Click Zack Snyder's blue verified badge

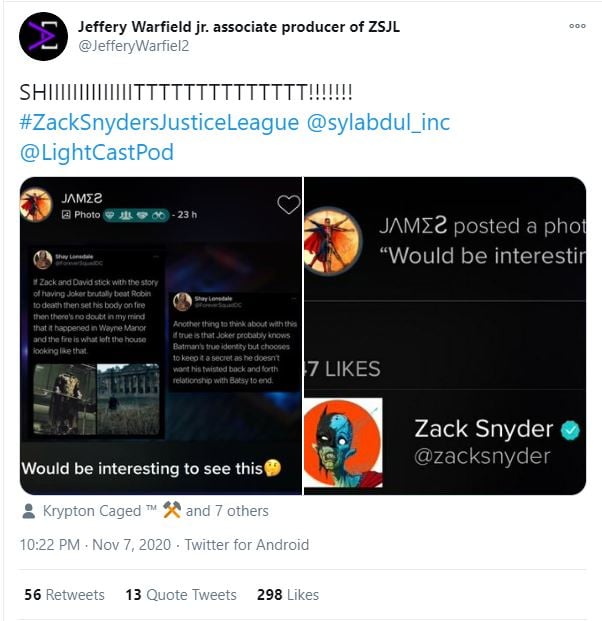[x=570, y=430]
